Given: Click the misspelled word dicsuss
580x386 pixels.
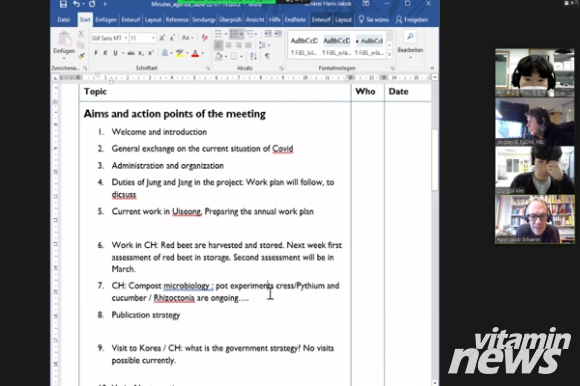Looking at the screenshot, I should click(x=124, y=194).
